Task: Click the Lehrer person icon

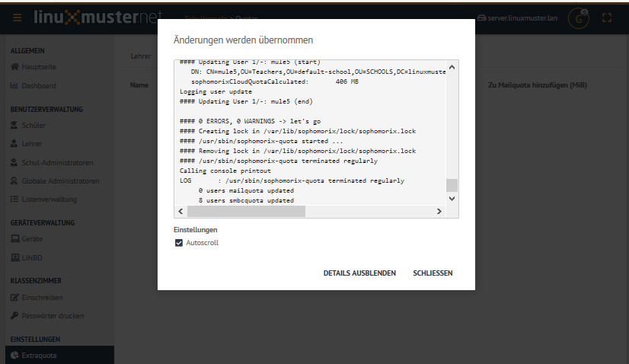Action: tap(14, 143)
